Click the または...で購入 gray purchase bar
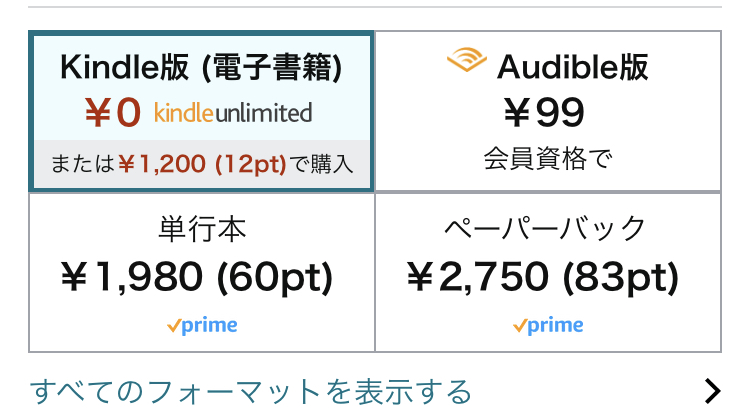Screen dimensions: 750x413 coord(201,164)
